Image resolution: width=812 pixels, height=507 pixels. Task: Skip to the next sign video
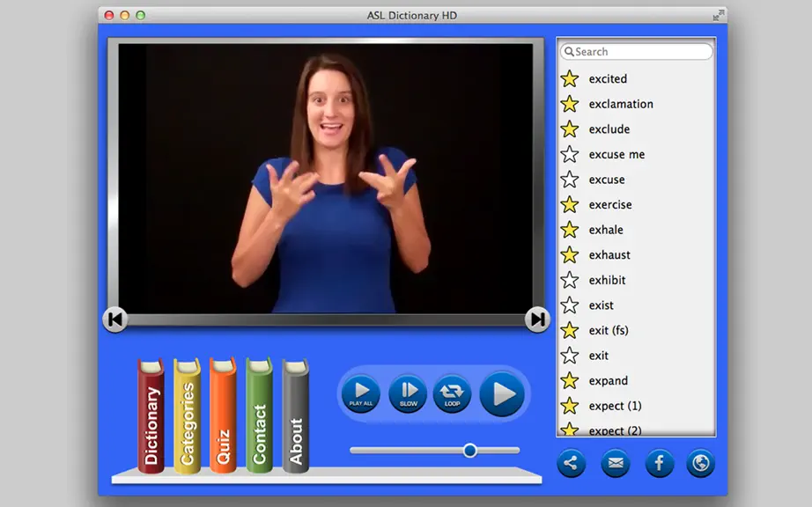(537, 320)
